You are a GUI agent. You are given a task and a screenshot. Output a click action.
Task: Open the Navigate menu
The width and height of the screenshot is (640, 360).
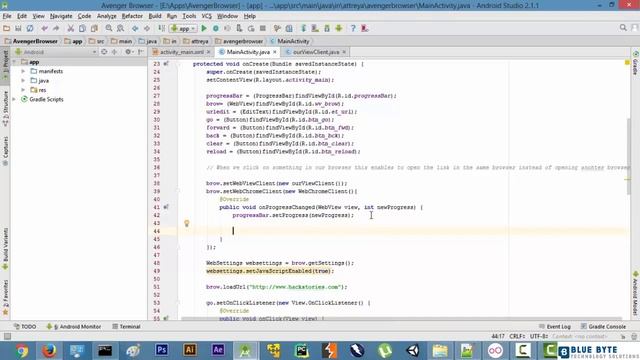(x=61, y=16)
